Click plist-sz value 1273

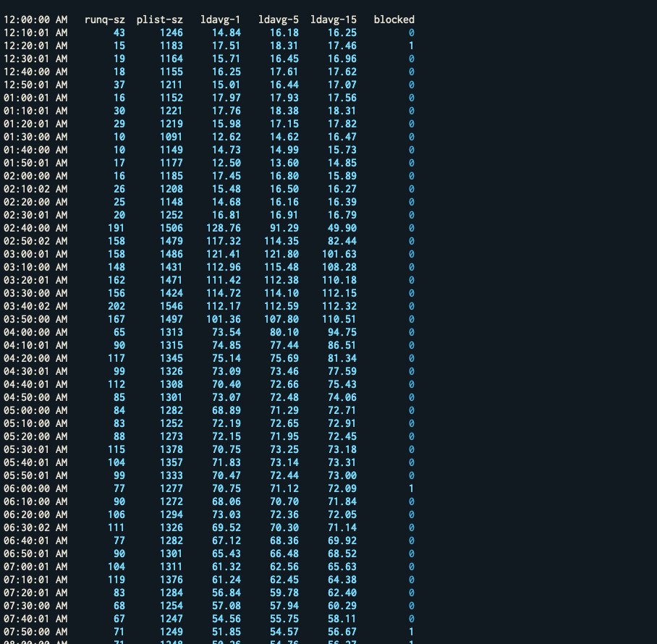coord(171,436)
